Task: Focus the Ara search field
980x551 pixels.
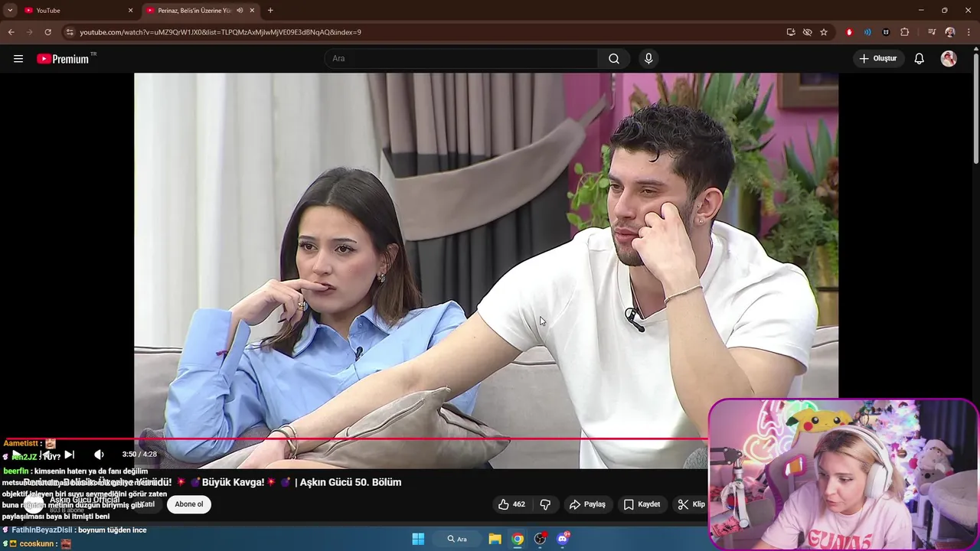Action: pyautogui.click(x=462, y=59)
